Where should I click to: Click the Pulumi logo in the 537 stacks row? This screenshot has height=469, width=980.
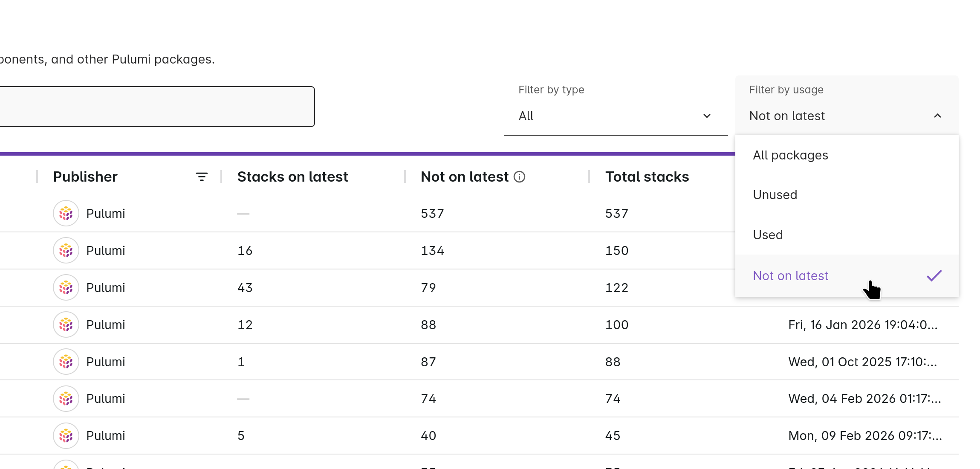point(66,213)
